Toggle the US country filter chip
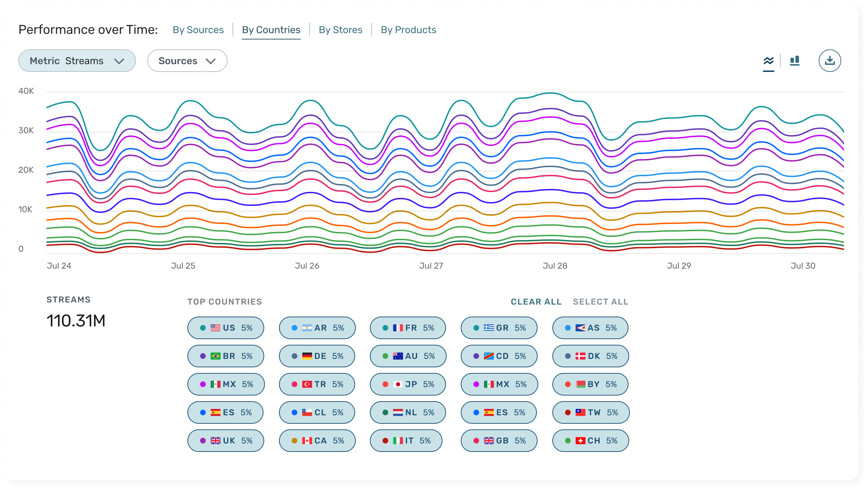Screen dimensions: 868x490 tap(225, 328)
